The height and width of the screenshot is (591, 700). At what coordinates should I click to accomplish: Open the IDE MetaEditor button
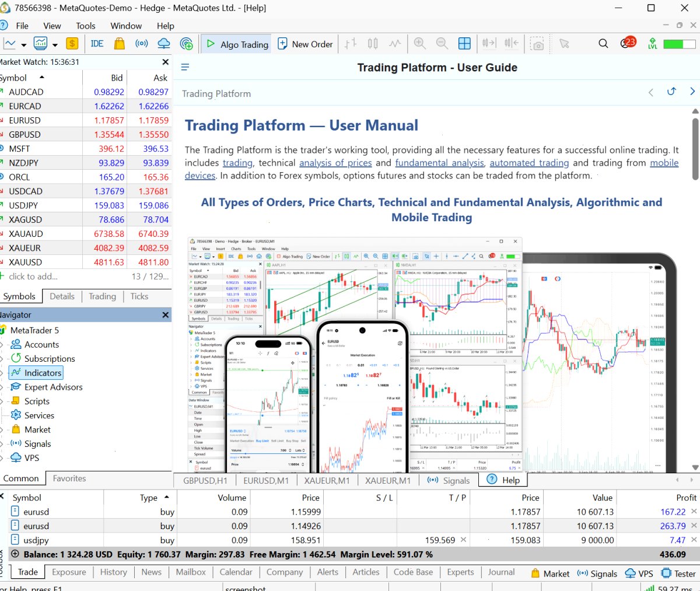(x=97, y=44)
